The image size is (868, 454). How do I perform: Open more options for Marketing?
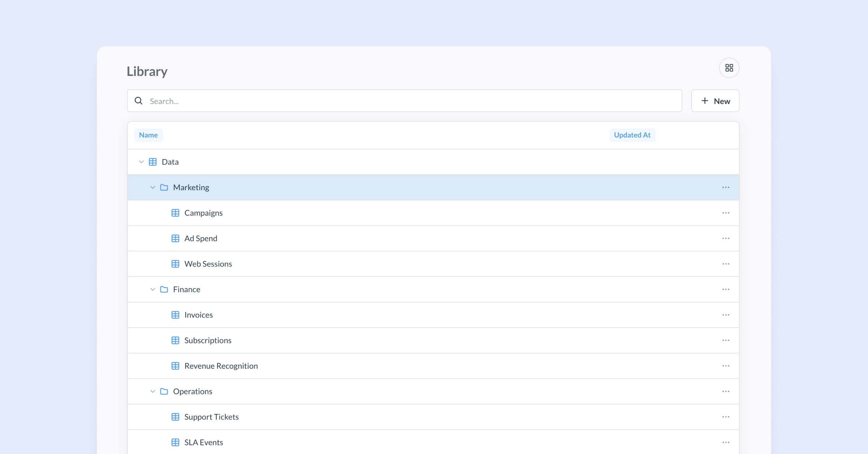[x=726, y=187]
